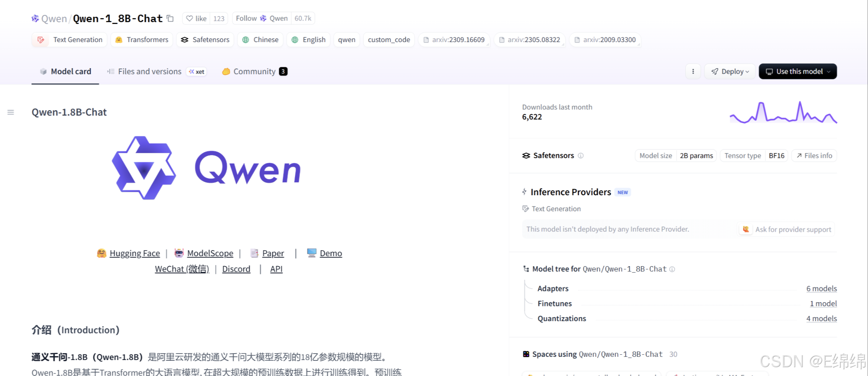Open the Use this model dropdown
Screen dimensions: 868x376
point(797,71)
